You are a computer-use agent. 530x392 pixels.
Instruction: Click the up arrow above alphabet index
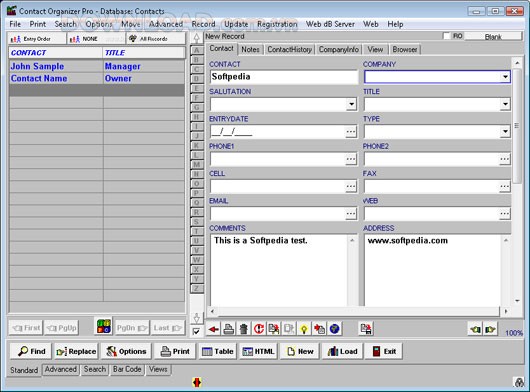coord(196,38)
